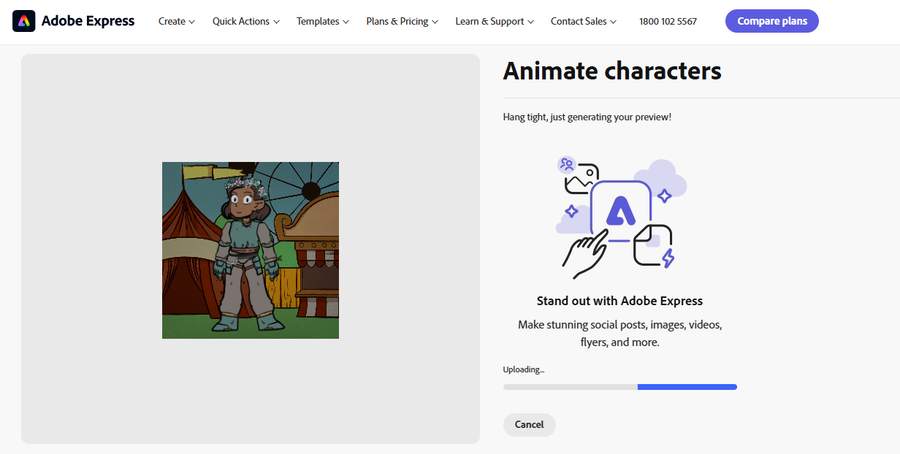
Task: Expand the Templates chevron arrow
Action: [346, 22]
